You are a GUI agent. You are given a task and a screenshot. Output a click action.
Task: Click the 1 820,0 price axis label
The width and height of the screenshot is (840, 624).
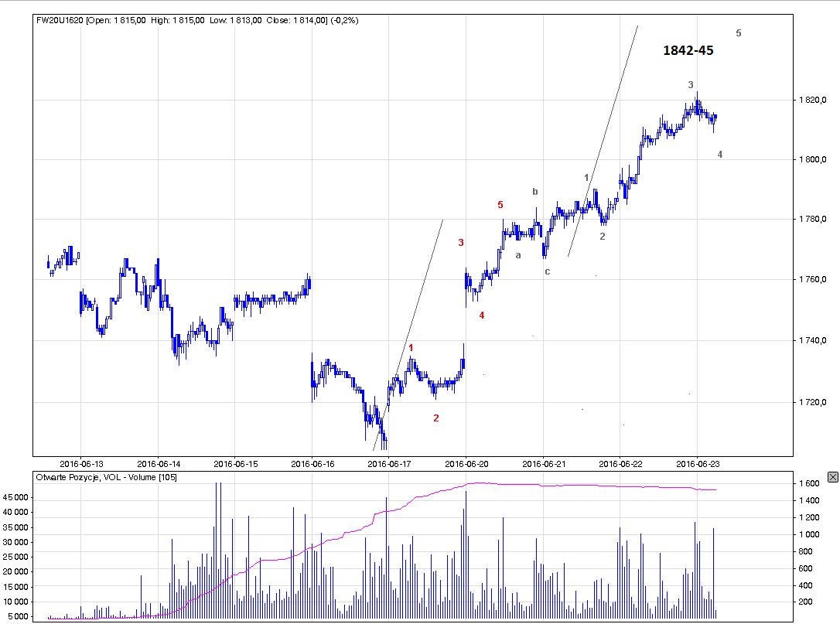pos(813,100)
